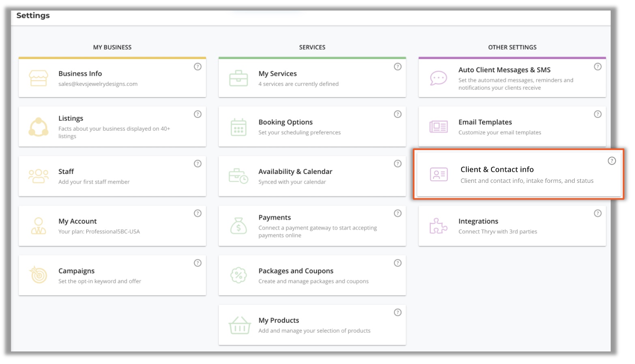
Task: Open help for Client & Contact info
Action: click(611, 161)
